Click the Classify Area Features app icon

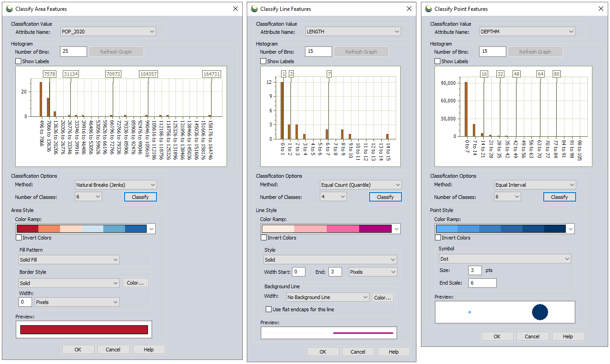pyautogui.click(x=9, y=9)
